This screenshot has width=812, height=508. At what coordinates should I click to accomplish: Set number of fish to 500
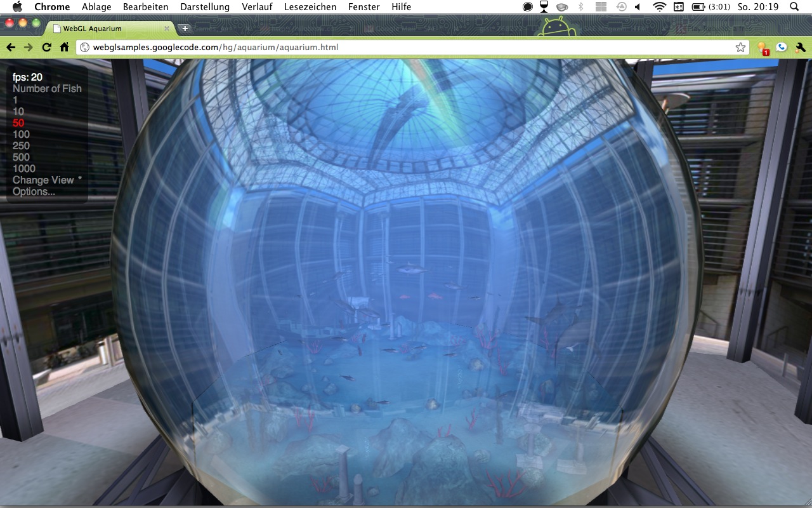click(22, 157)
